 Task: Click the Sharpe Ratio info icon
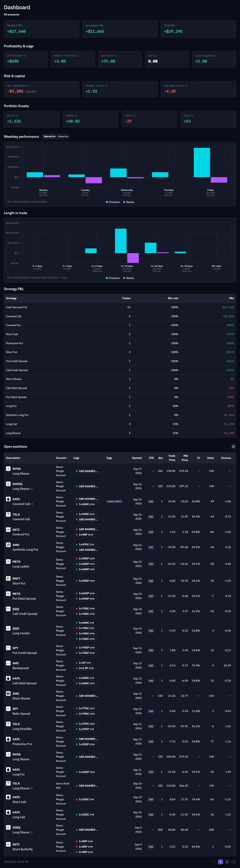107,86
